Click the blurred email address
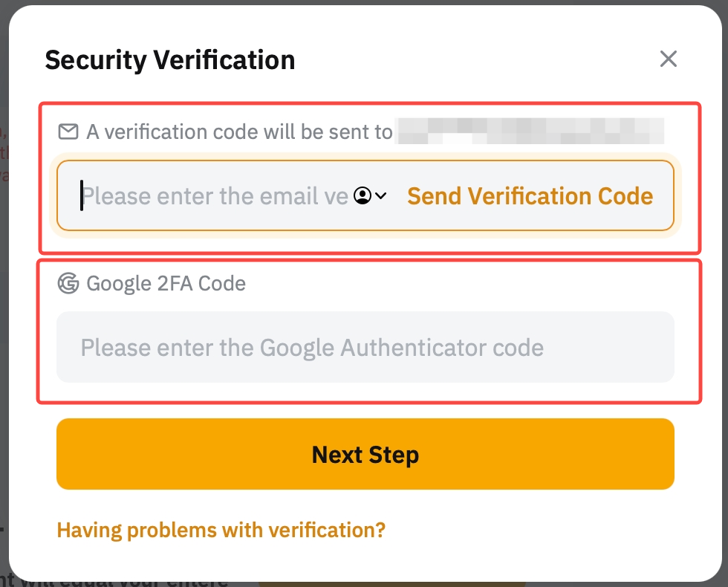Screen dimensions: 728x587 click(530, 132)
